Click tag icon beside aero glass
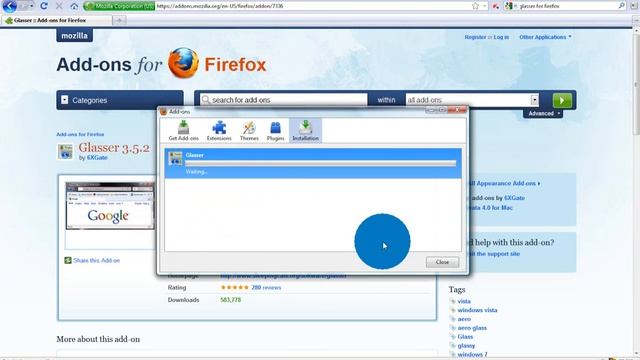The width and height of the screenshot is (640, 360). pos(453,328)
